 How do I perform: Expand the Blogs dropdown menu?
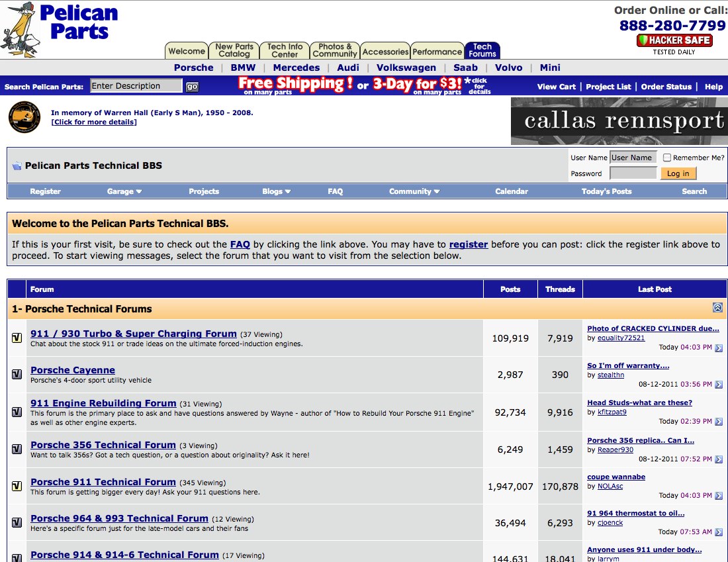click(x=276, y=191)
